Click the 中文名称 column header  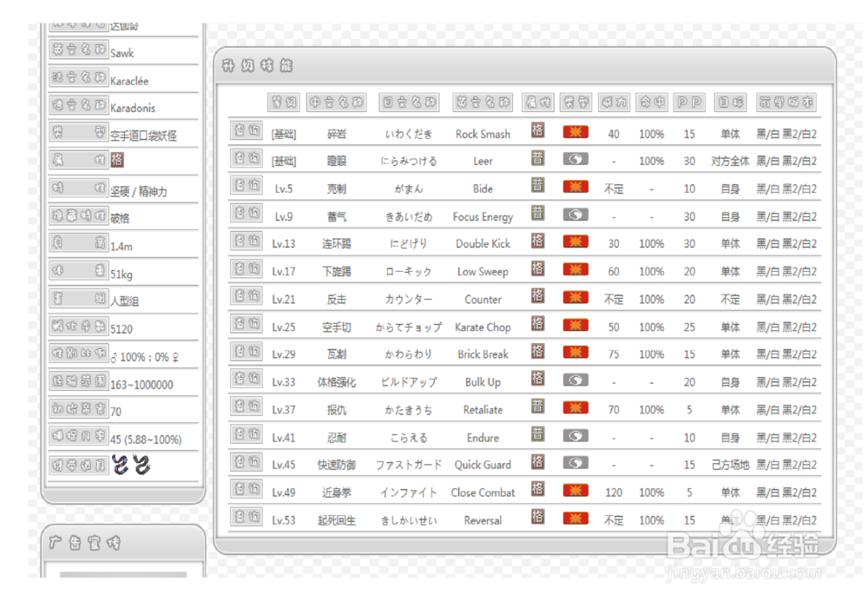pyautogui.click(x=336, y=103)
